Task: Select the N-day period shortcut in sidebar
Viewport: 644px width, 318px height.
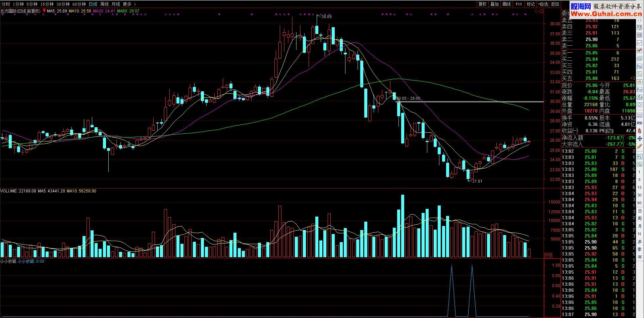Action: (640, 234)
